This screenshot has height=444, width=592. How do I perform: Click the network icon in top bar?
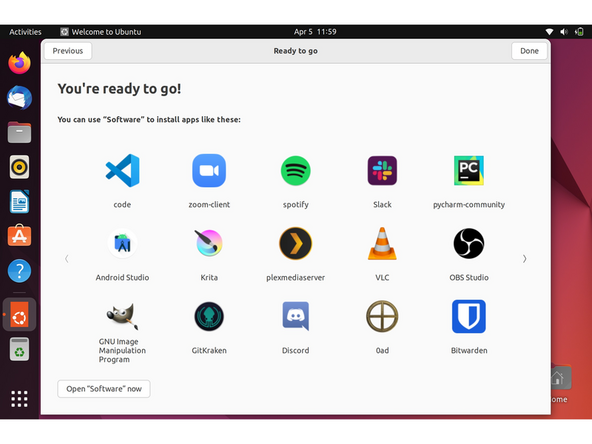tap(549, 32)
